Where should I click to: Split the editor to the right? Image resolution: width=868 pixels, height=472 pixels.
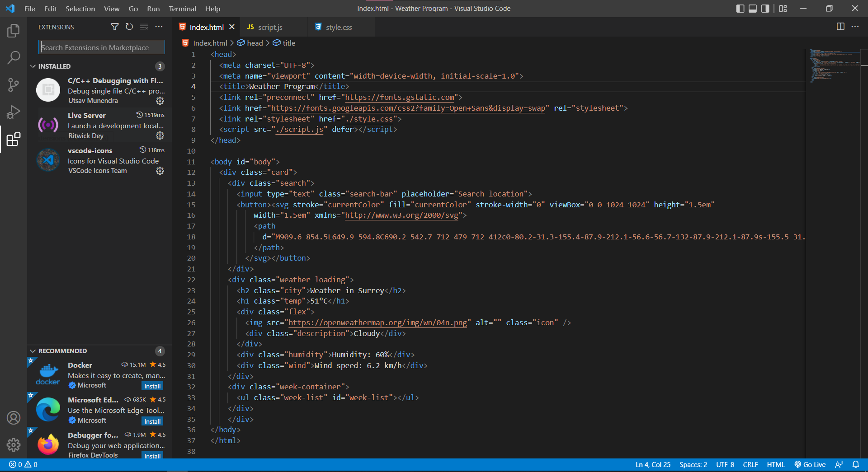840,27
